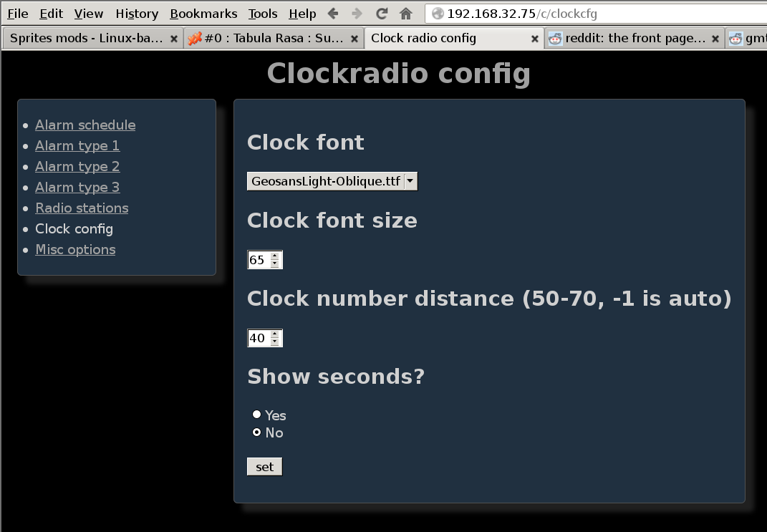
Task: Select No for Show seconds
Action: coord(256,432)
